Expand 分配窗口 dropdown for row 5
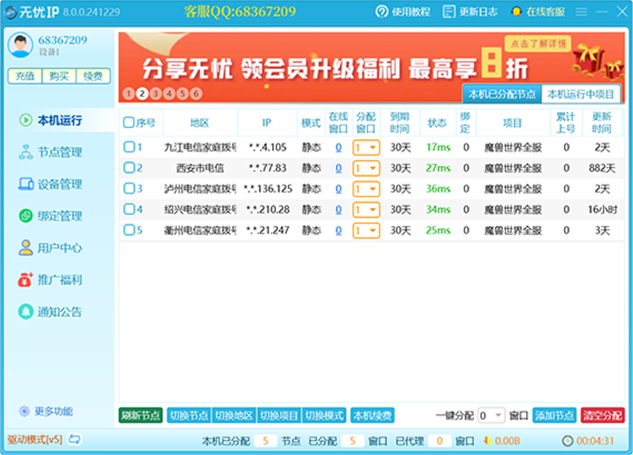Image resolution: width=633 pixels, height=455 pixels. click(372, 230)
